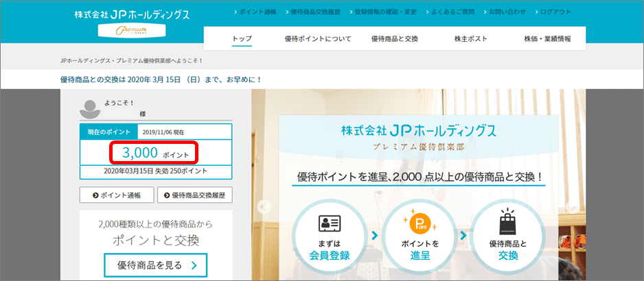Click the プレミアム優待倶楽部へようこそ welcome text

pyautogui.click(x=131, y=61)
